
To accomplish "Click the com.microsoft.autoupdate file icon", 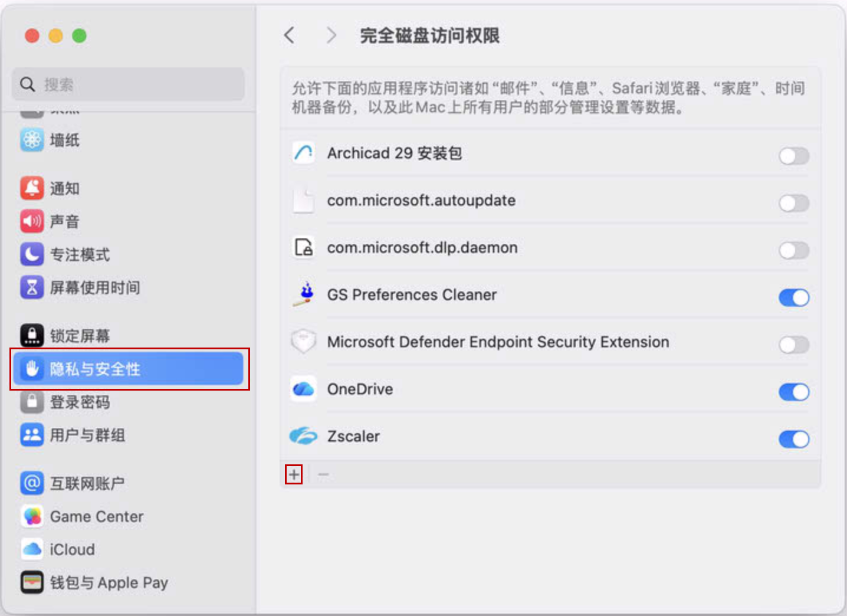I will click(304, 200).
